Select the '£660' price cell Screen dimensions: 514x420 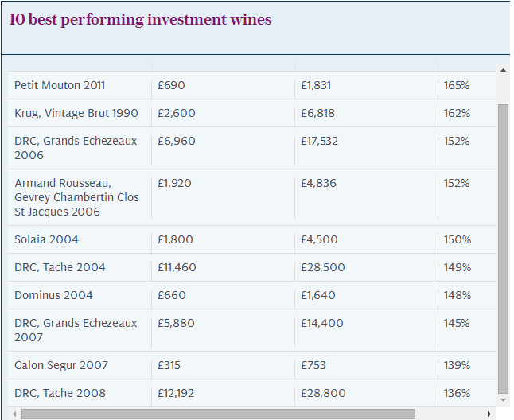pyautogui.click(x=223, y=295)
